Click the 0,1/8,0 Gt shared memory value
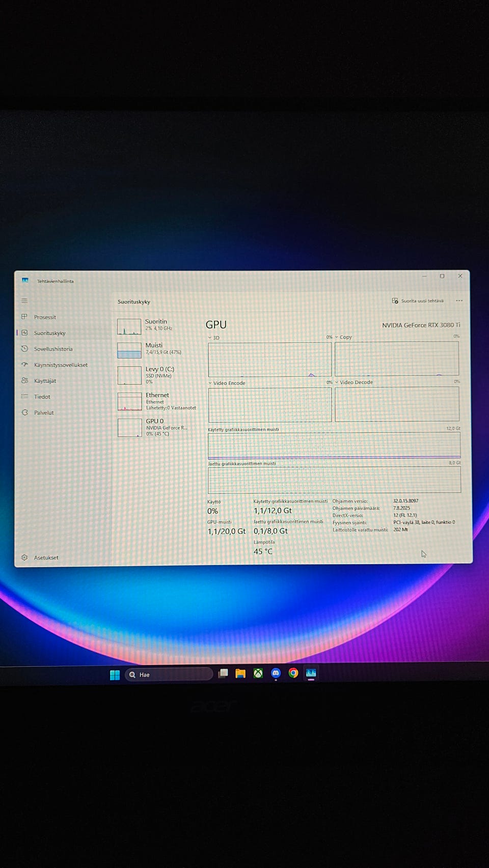Image resolution: width=489 pixels, height=868 pixels. coord(270,530)
